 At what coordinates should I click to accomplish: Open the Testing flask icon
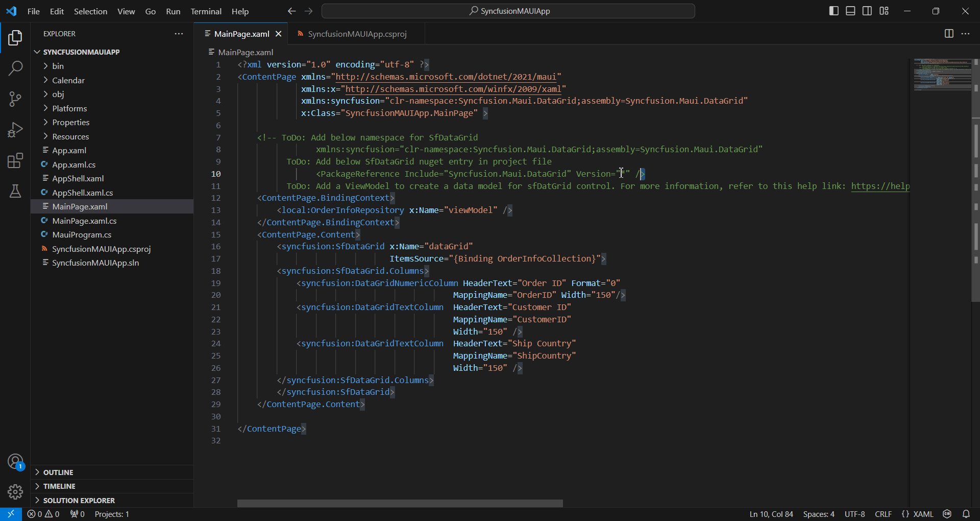tap(15, 191)
